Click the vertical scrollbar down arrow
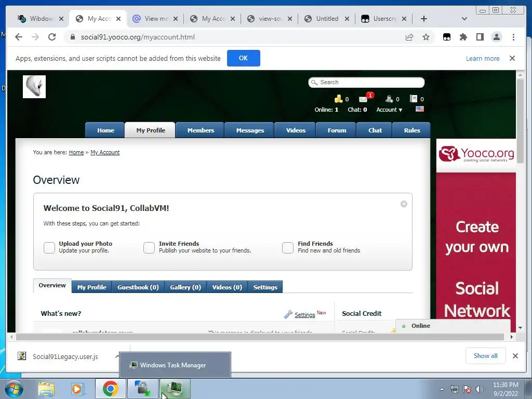 tap(520, 327)
